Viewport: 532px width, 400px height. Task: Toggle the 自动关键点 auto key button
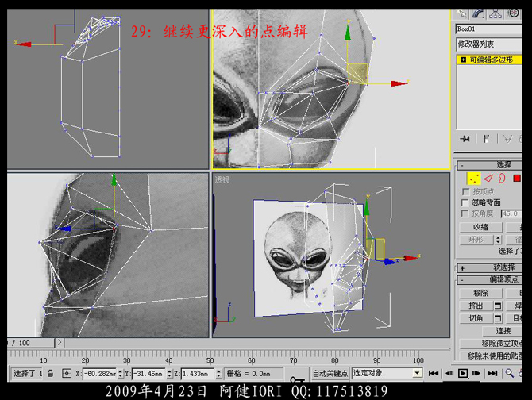tap(330, 374)
